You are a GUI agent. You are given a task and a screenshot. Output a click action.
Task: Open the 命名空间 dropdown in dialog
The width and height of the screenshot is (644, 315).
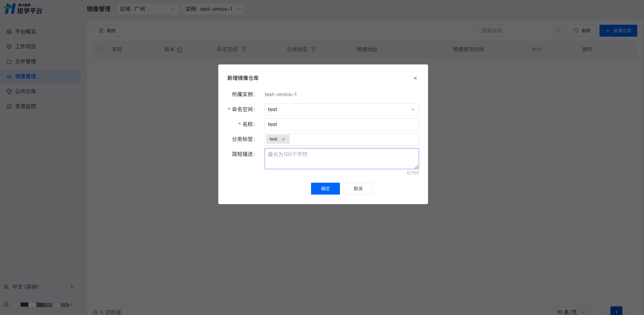tap(341, 109)
